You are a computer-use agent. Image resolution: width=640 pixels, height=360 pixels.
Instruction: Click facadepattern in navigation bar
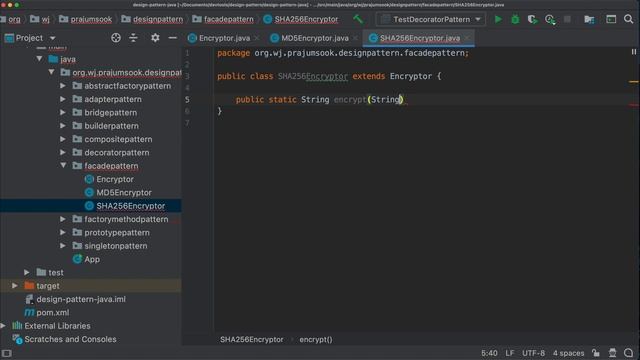coord(229,19)
